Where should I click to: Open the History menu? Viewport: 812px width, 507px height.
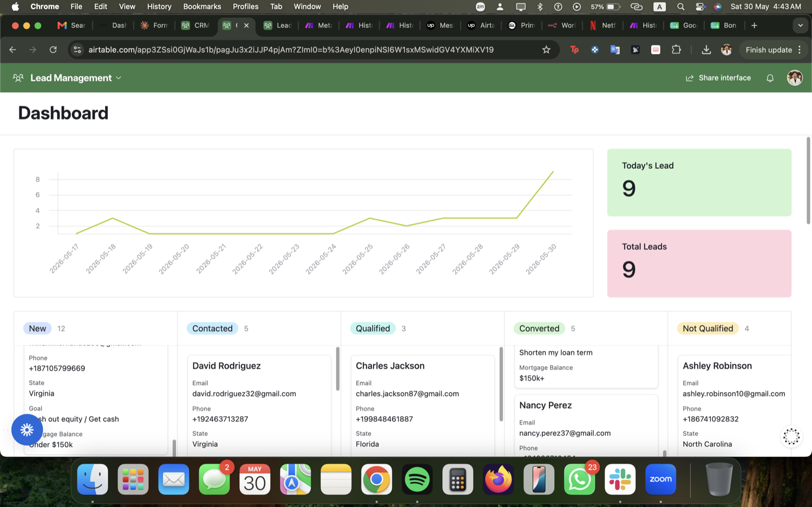(159, 6)
